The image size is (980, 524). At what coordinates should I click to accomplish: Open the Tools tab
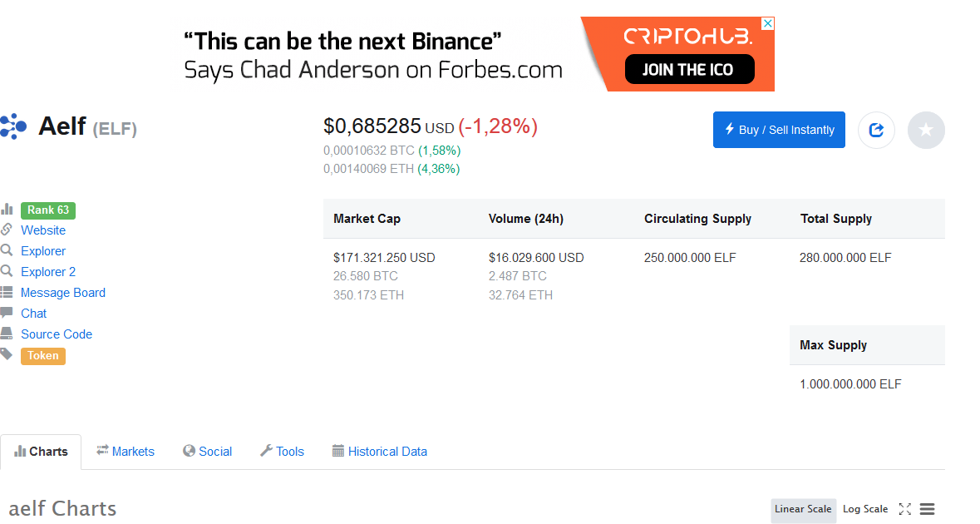coord(282,452)
